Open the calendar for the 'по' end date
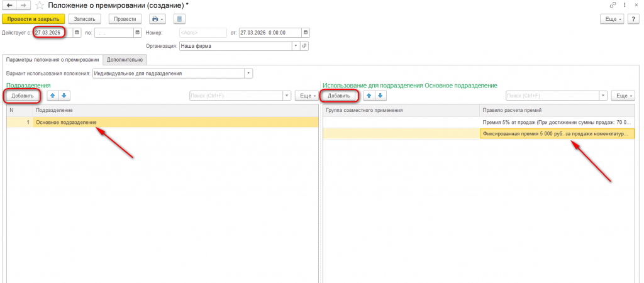The image size is (644, 283). (x=136, y=33)
